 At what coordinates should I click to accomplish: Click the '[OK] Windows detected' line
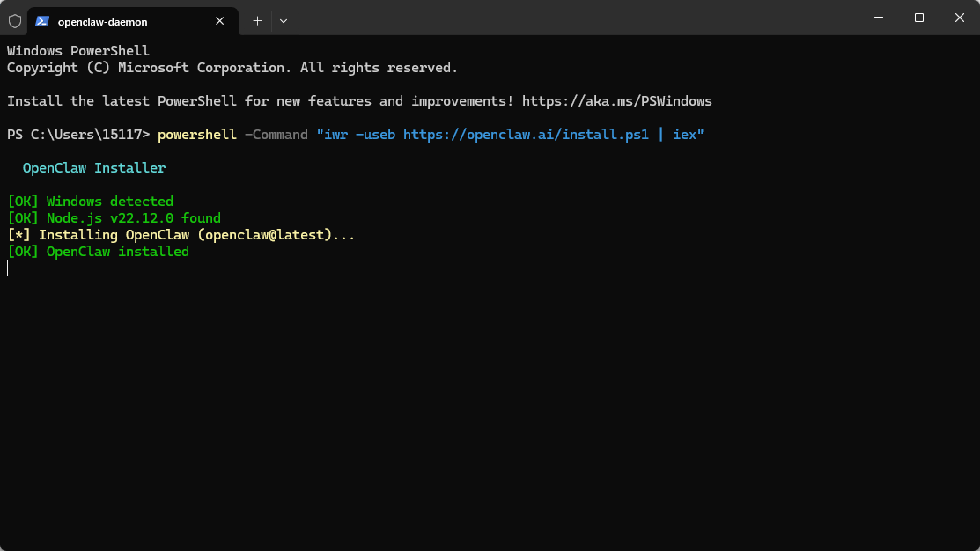click(90, 202)
